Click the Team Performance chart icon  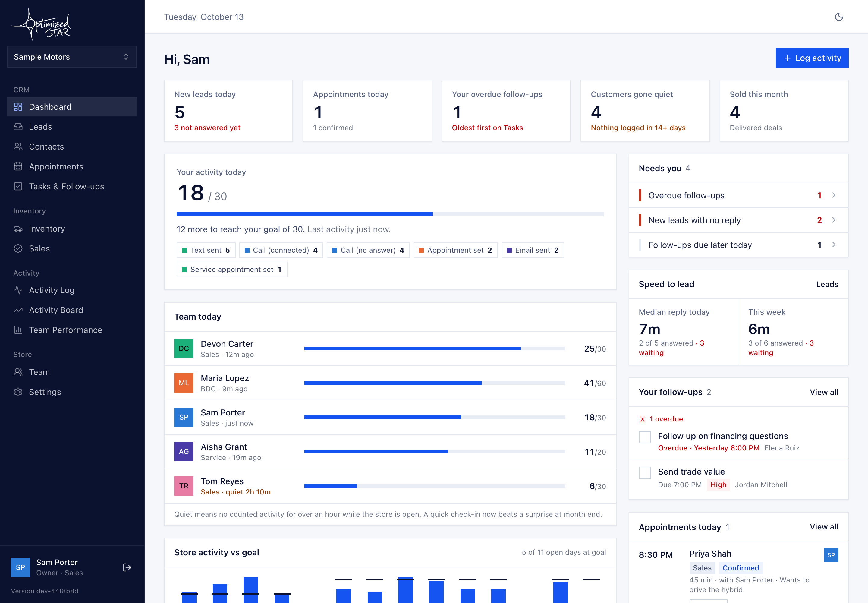(18, 330)
